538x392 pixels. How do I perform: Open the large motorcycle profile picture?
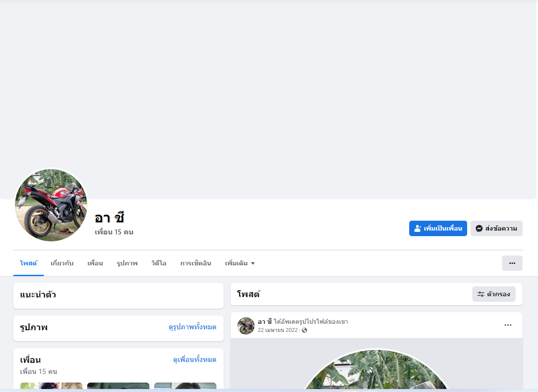(x=51, y=205)
